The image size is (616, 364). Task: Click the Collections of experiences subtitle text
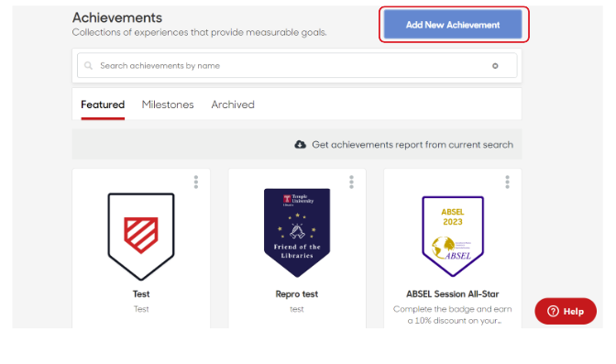tap(199, 32)
